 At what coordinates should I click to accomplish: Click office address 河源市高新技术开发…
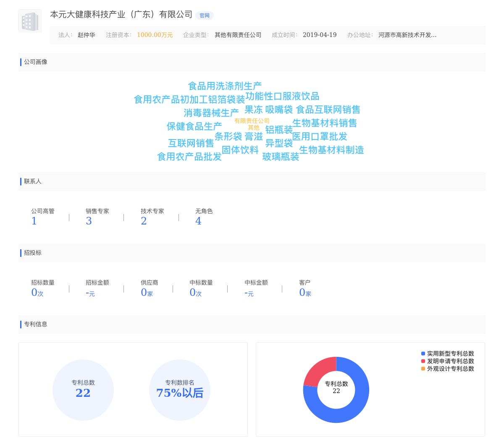(x=407, y=35)
